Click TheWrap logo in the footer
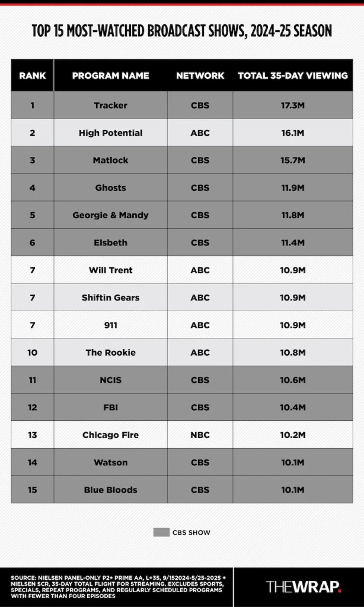Image resolution: width=364 pixels, height=607 pixels. click(x=304, y=586)
